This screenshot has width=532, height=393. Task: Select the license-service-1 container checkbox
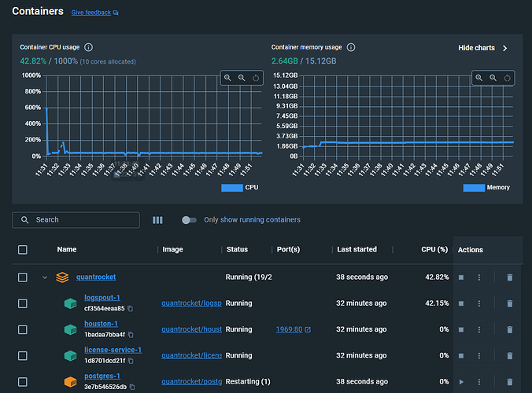pos(23,356)
